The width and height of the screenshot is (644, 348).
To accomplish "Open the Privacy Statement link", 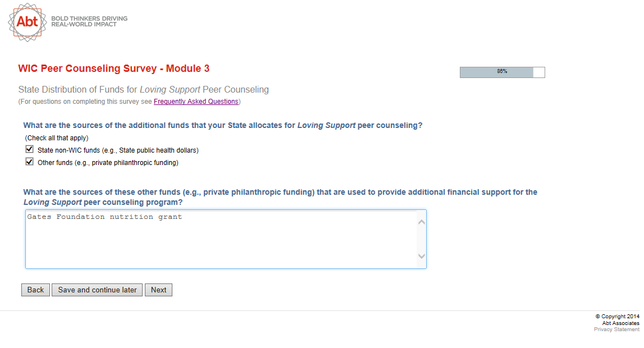I will [616, 329].
